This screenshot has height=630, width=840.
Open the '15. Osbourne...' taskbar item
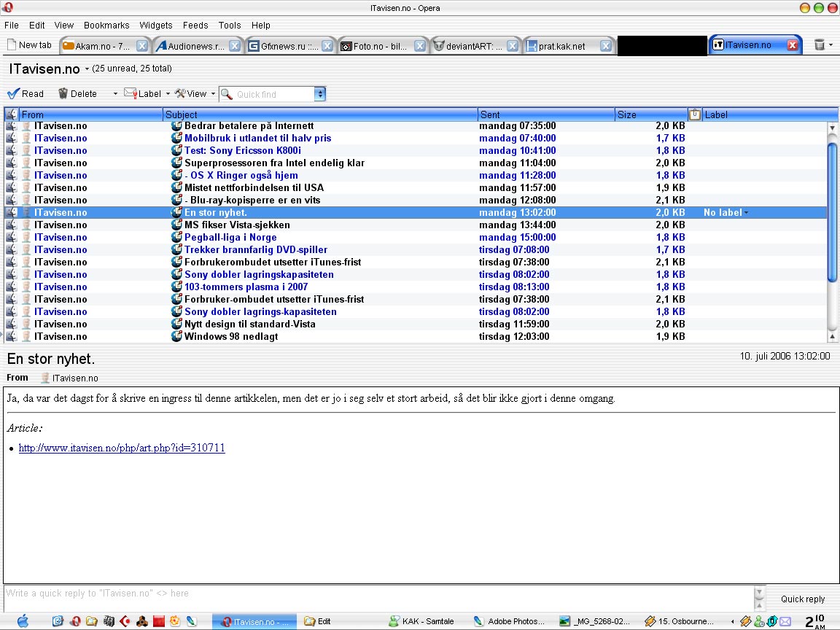point(680,621)
